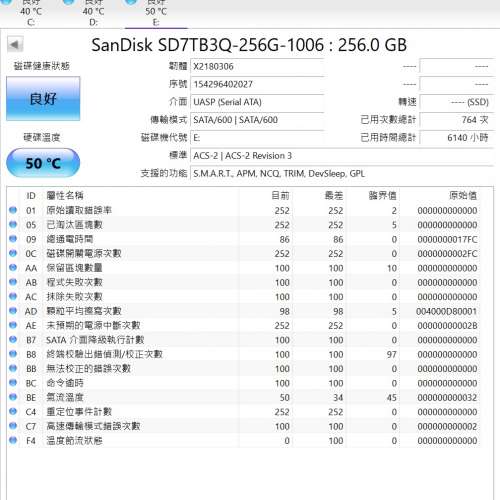Select the 磁碟開關電源次數 attribute row
Viewport: 500px width, 500px height.
pos(243,253)
